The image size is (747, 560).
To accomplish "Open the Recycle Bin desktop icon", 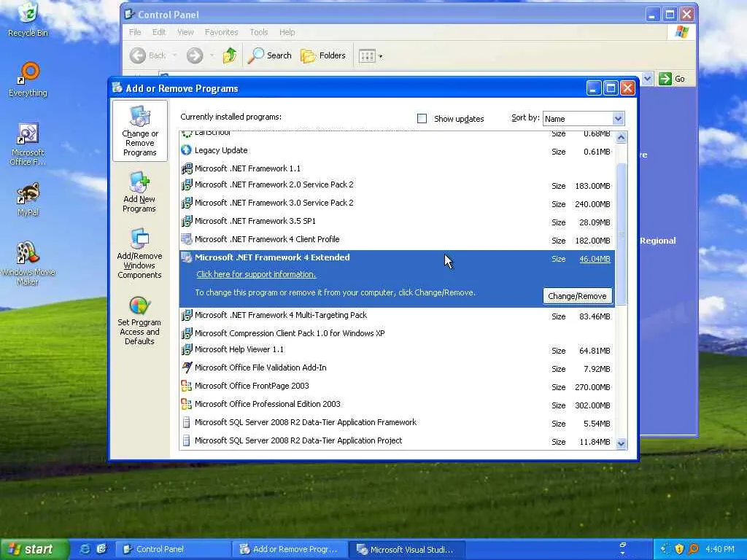I will tap(28, 20).
